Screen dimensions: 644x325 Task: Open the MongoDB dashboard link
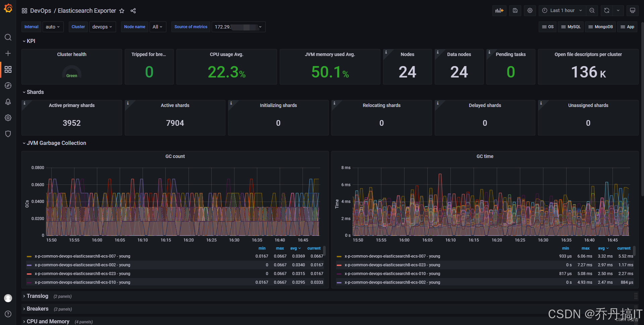click(600, 27)
